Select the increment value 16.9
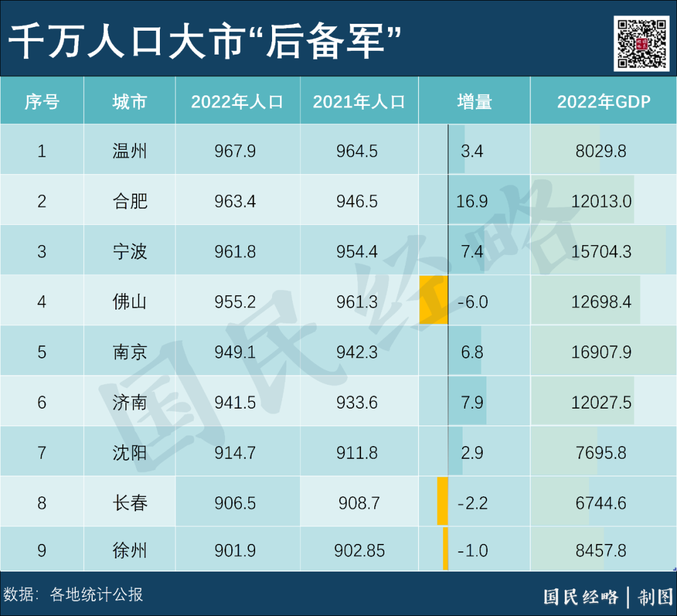The height and width of the screenshot is (616, 677). 472,201
